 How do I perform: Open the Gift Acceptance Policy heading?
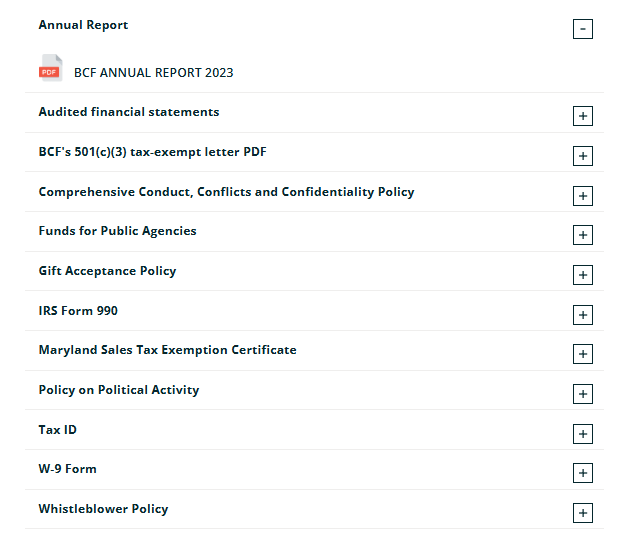click(107, 271)
